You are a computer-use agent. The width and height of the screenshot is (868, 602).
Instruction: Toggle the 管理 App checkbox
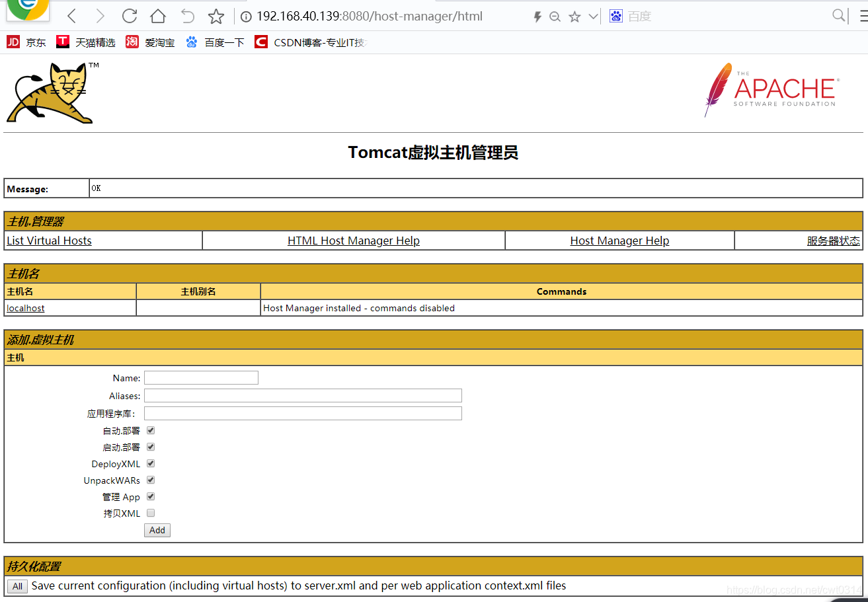pos(151,496)
